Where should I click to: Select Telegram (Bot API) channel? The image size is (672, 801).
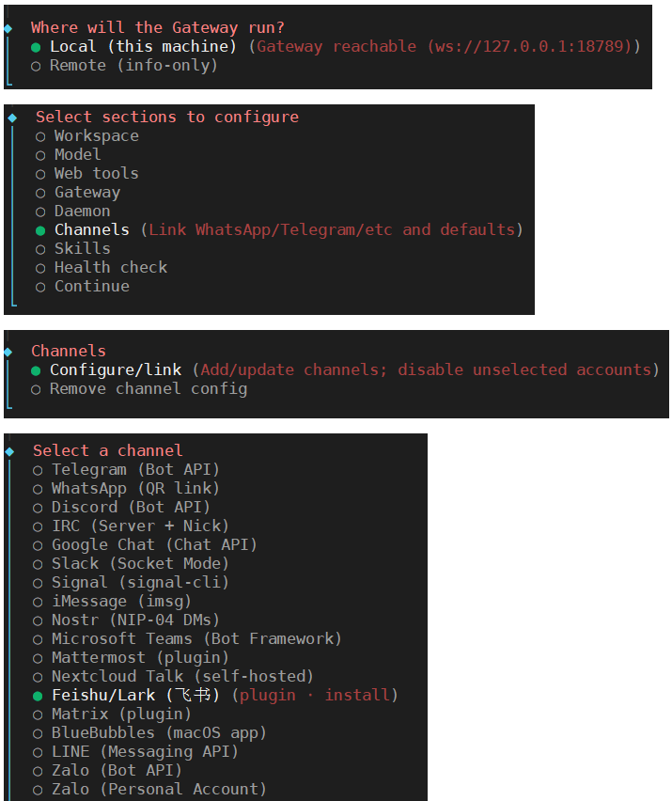[126, 470]
